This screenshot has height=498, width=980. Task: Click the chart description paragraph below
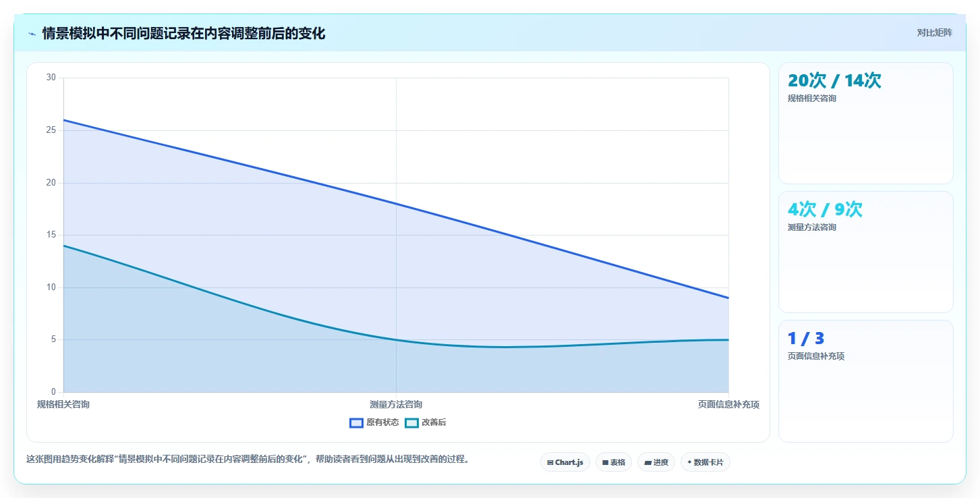pyautogui.click(x=248, y=460)
